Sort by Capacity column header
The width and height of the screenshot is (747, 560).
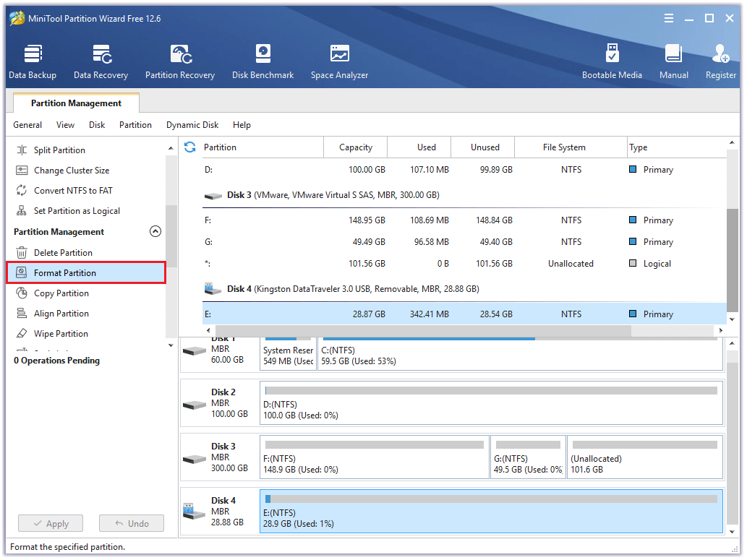355,147
